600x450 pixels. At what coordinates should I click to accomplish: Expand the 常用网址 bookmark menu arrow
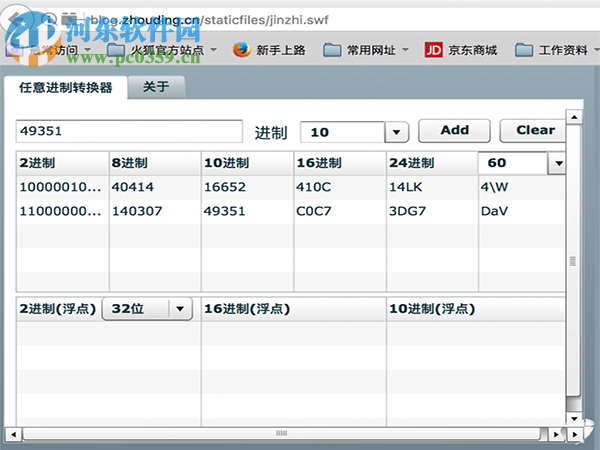click(405, 50)
